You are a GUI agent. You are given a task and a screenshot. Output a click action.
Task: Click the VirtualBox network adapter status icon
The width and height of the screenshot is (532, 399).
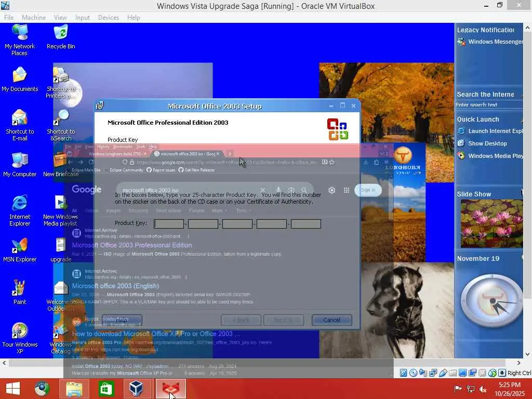coord(433,373)
